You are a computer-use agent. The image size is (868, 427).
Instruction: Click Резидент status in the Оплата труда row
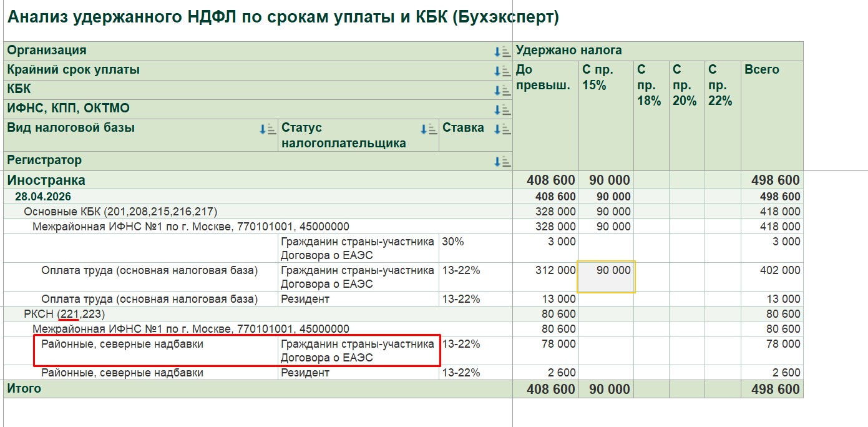coord(359,300)
